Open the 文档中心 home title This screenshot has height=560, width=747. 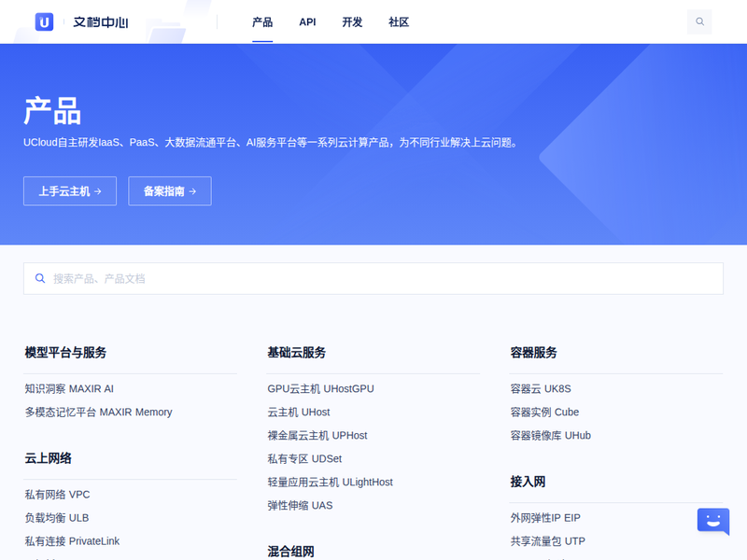(101, 21)
